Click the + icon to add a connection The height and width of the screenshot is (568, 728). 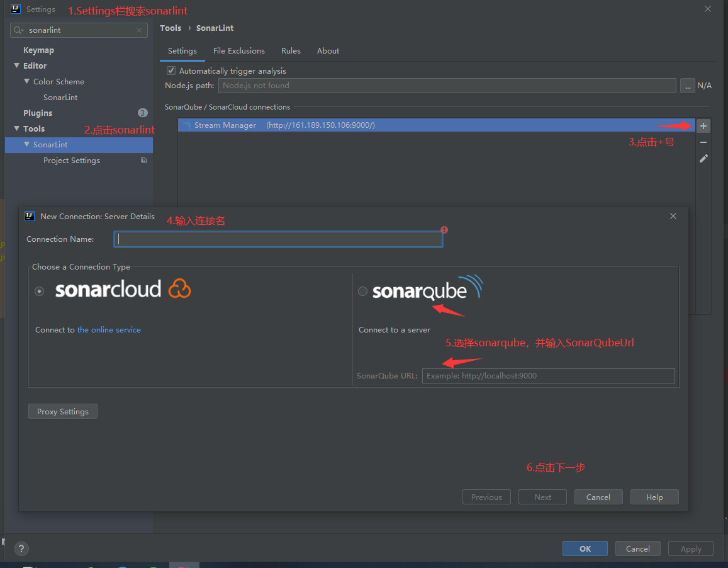(703, 125)
